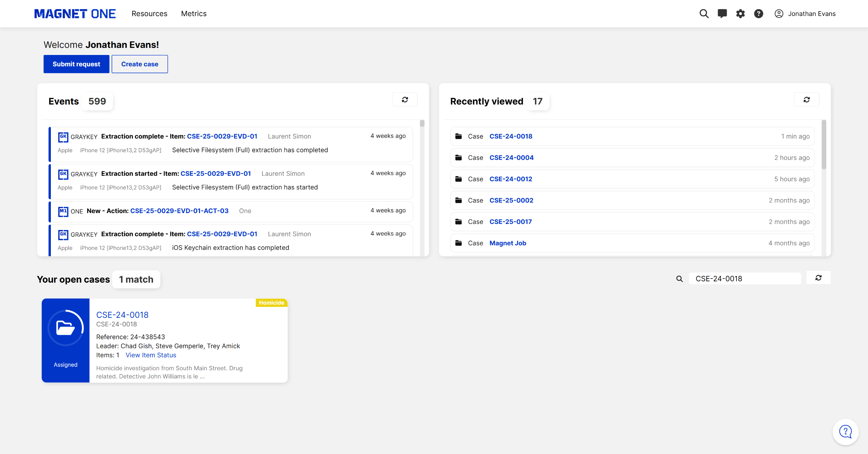Screen dimensions: 868x454
Task: Open the messages chat bubble icon
Action: click(x=722, y=14)
